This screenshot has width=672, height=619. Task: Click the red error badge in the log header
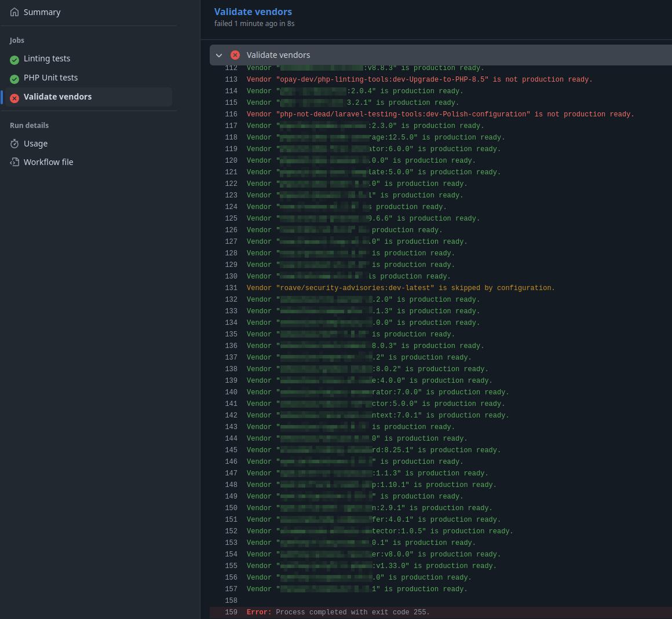coord(235,55)
